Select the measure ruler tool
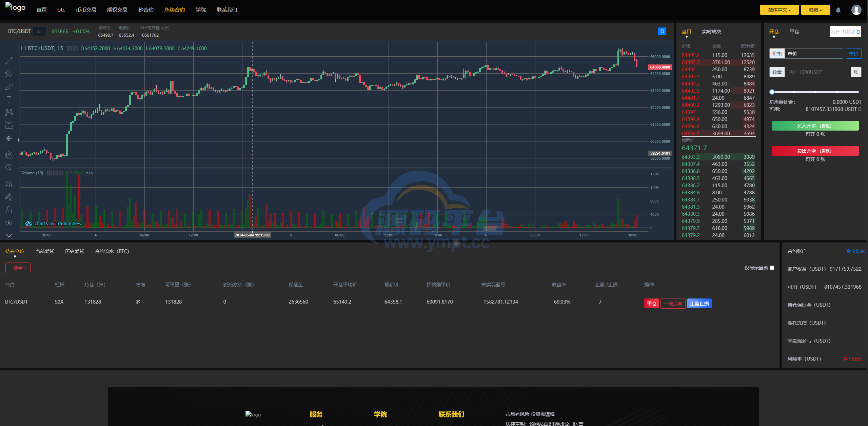868x426 pixels. tap(9, 155)
